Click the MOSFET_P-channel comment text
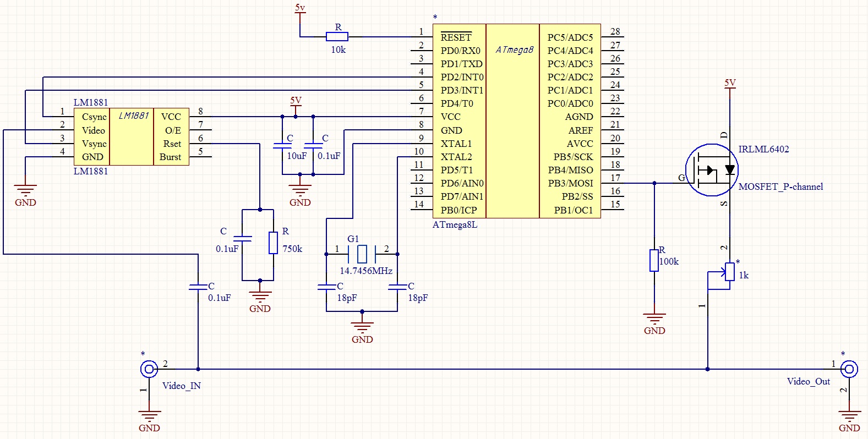Screen dimensions: 868x439 pyautogui.click(x=780, y=186)
